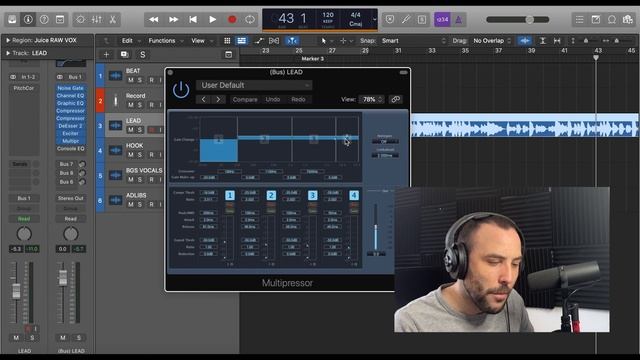The width and height of the screenshot is (640, 360).
Task: Open the Bus 7 send slot
Action: click(x=67, y=164)
